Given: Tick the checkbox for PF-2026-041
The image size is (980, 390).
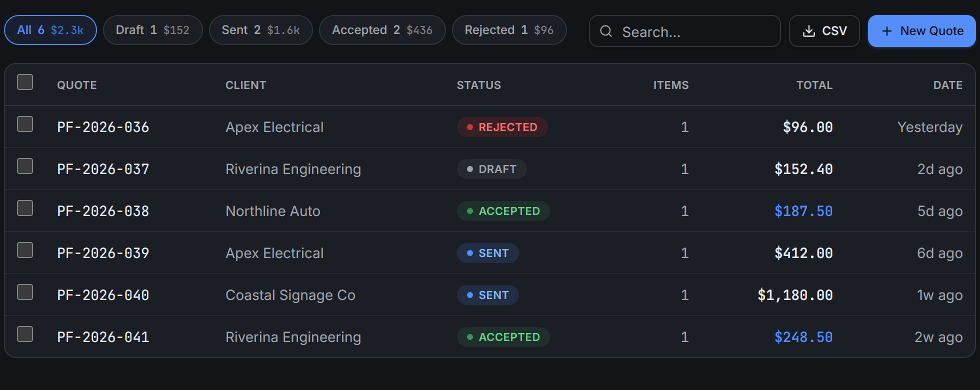Looking at the screenshot, I should click(25, 334).
